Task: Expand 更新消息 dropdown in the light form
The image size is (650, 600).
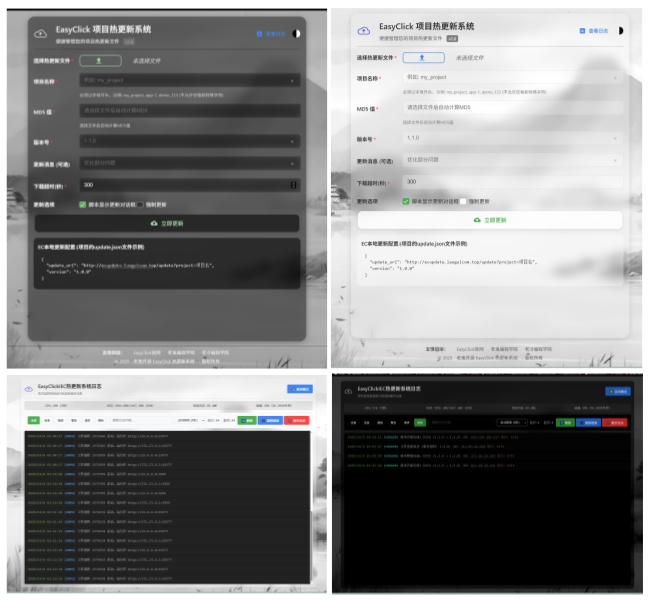Action: click(512, 160)
